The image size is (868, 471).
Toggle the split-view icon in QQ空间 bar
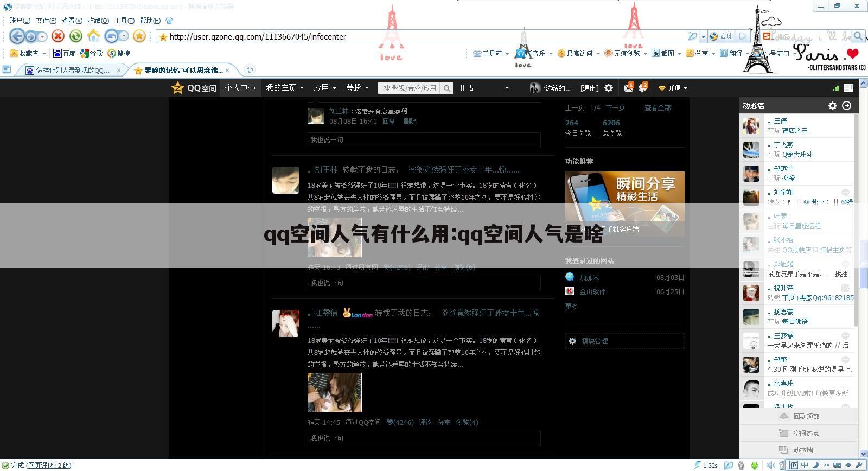[x=848, y=88]
